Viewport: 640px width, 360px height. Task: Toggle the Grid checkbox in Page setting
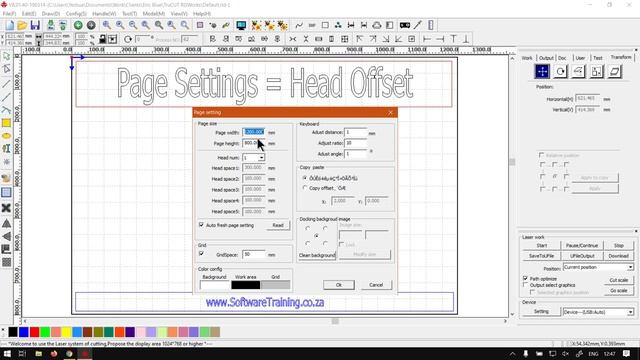pyautogui.click(x=201, y=254)
